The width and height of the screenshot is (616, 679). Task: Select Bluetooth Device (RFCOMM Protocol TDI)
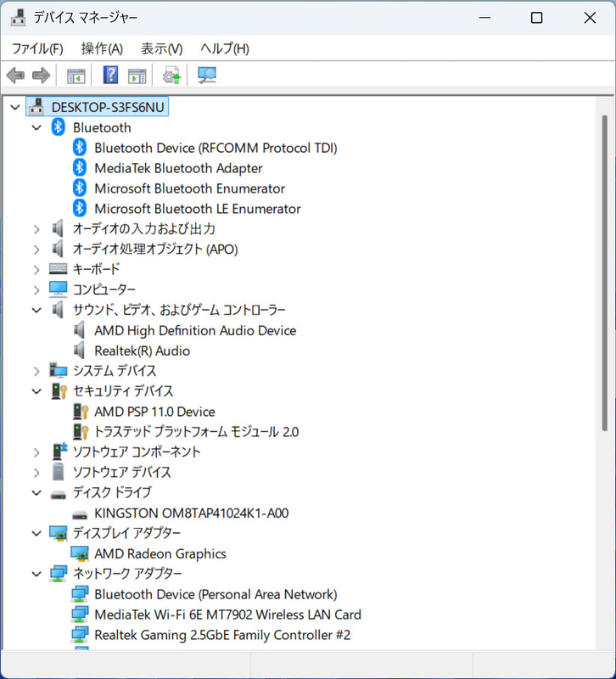pyautogui.click(x=216, y=148)
